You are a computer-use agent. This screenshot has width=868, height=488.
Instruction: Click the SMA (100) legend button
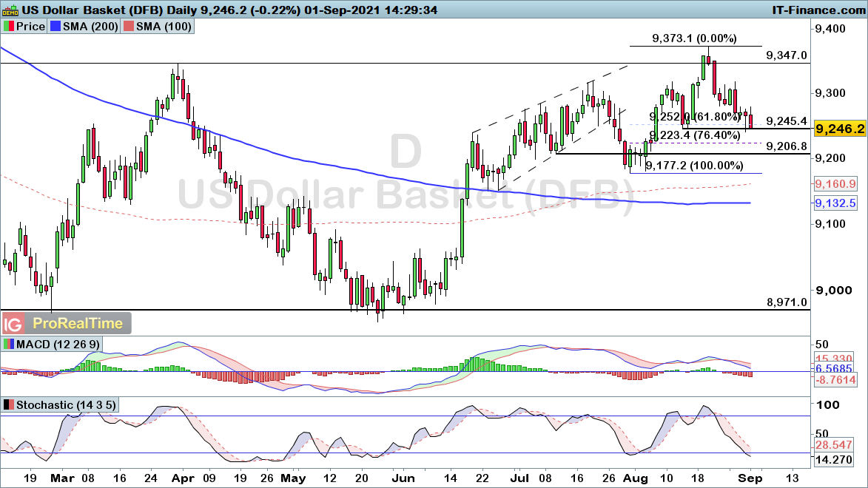tap(157, 27)
